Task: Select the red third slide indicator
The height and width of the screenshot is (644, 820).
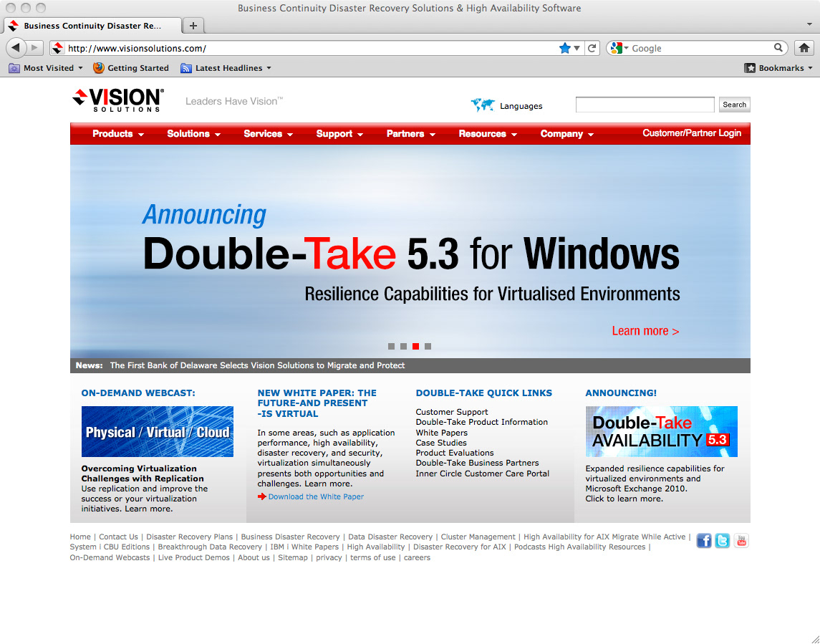Action: pyautogui.click(x=416, y=346)
